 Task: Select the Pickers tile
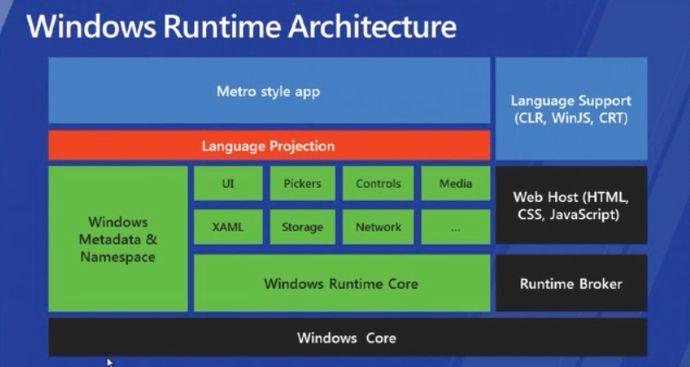pyautogui.click(x=302, y=184)
